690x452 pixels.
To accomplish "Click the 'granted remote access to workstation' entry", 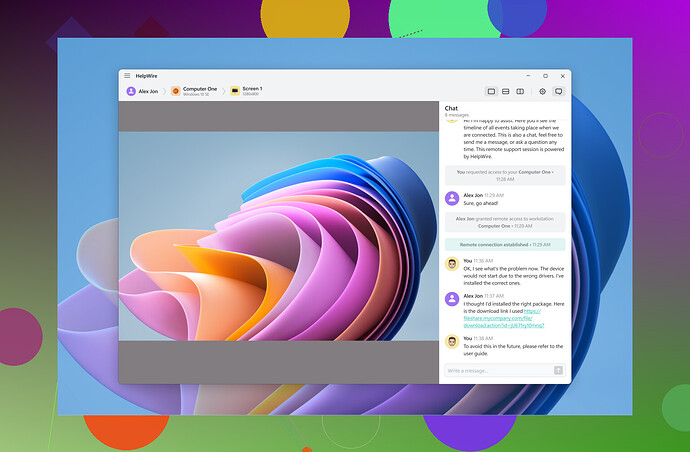I will (505, 222).
